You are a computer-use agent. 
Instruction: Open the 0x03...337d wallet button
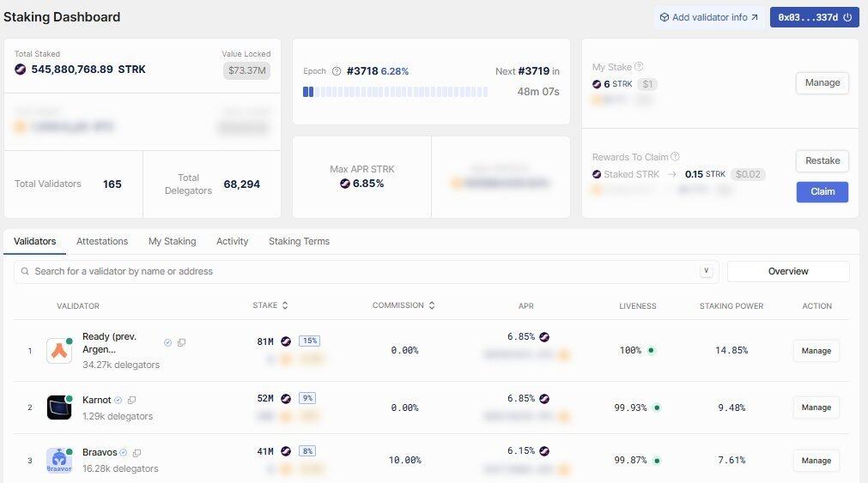[x=814, y=17]
